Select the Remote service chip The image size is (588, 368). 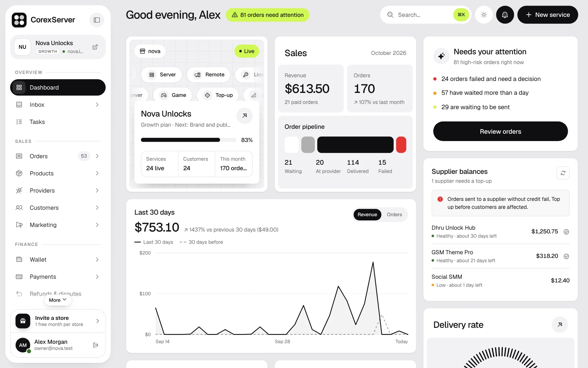pos(209,75)
